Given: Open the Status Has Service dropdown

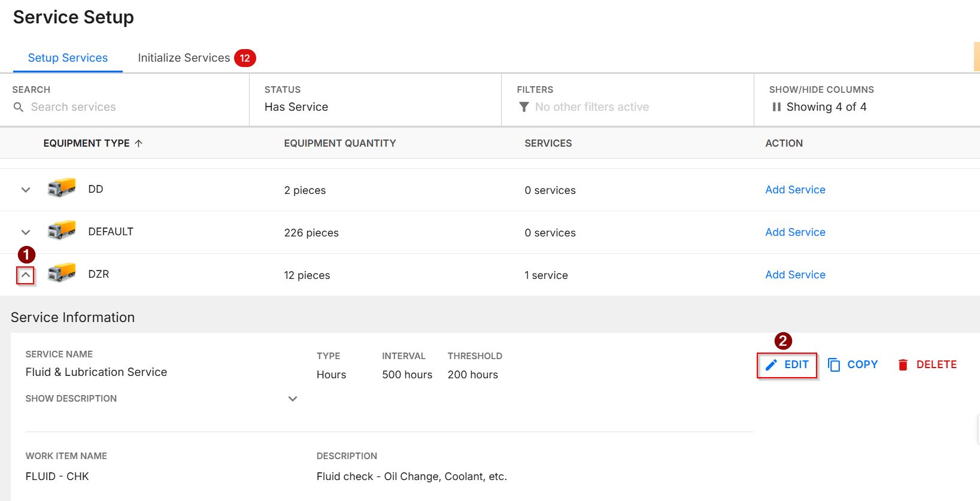Looking at the screenshot, I should (375, 99).
